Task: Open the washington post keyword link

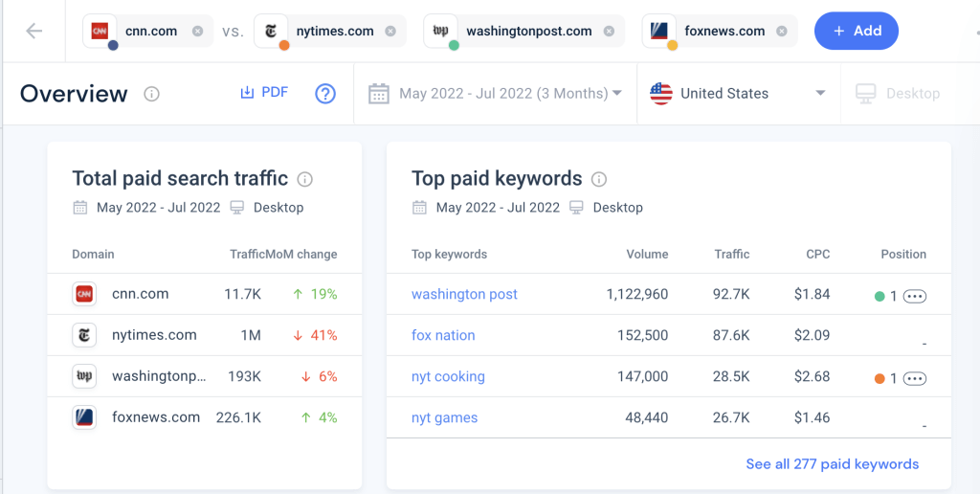Action: tap(464, 294)
